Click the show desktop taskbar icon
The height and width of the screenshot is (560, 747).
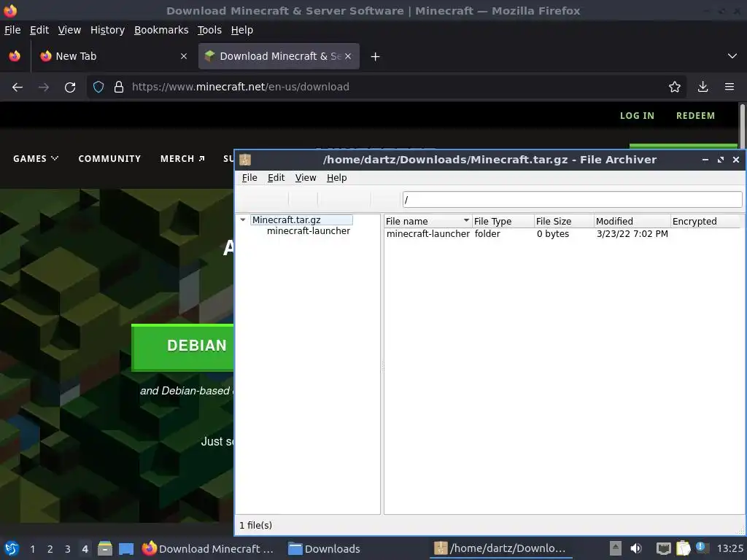(x=125, y=548)
